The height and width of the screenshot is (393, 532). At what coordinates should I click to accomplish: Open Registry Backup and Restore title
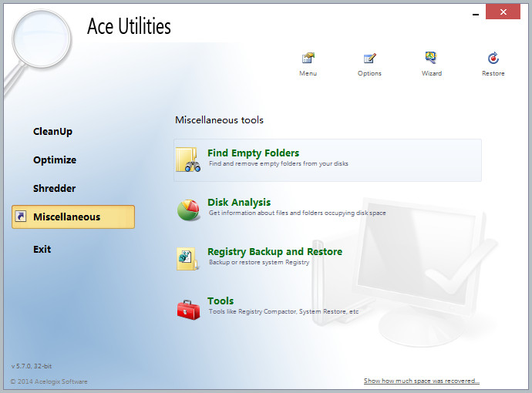(x=274, y=252)
